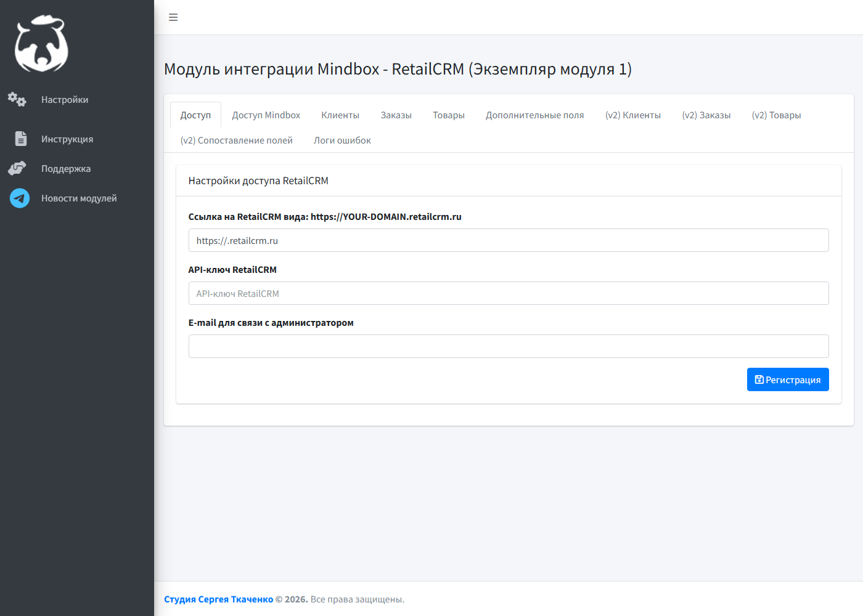Click the administrator E-mail input field

(x=509, y=346)
